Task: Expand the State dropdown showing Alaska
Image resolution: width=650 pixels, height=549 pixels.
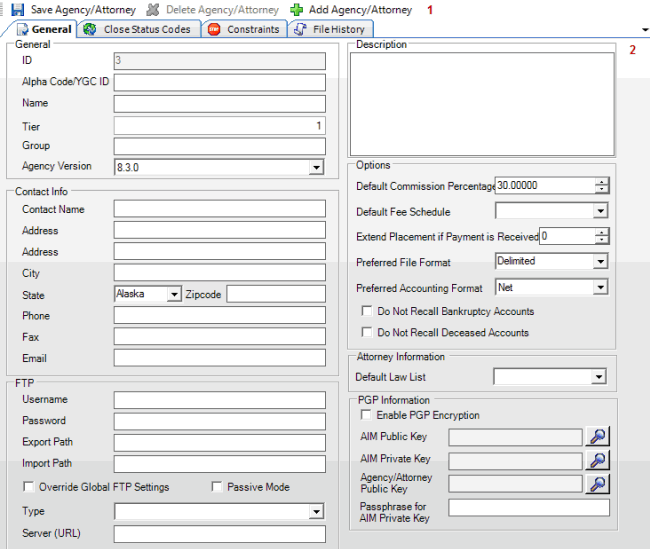Action: (173, 294)
